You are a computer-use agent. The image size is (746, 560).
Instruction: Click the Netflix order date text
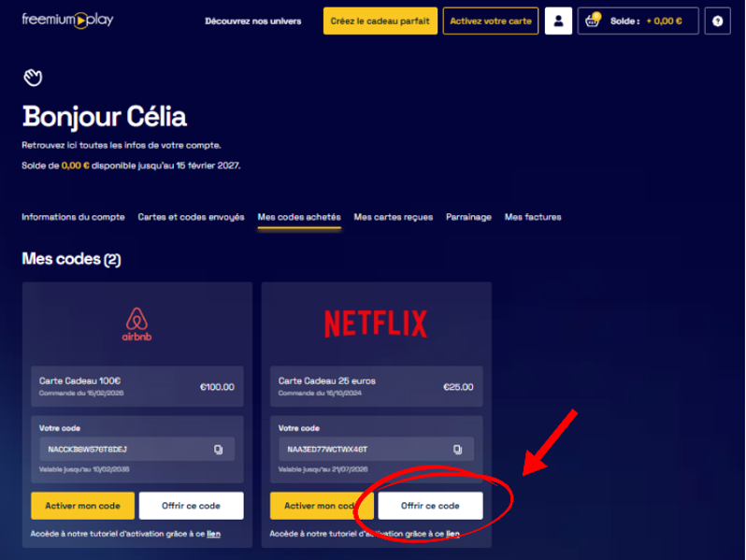320,393
